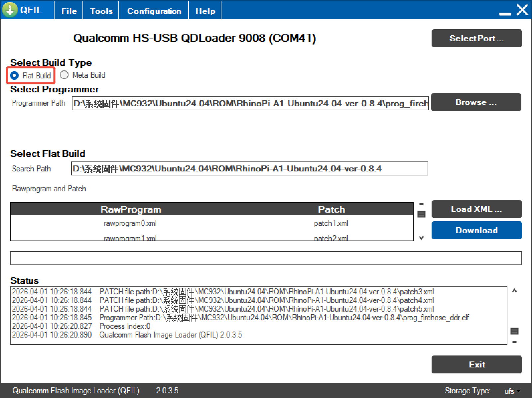Click the Search Path input field
The width and height of the screenshot is (532, 398).
coord(249,169)
